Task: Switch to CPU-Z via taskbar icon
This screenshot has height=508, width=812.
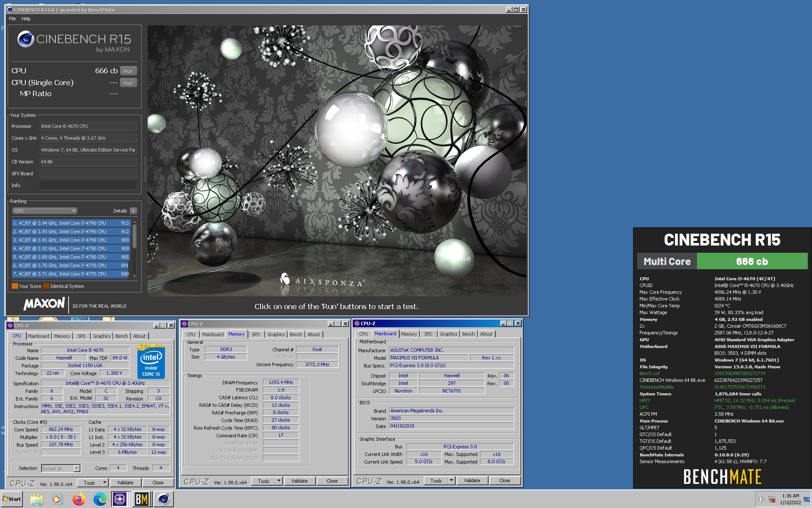Action: click(120, 500)
